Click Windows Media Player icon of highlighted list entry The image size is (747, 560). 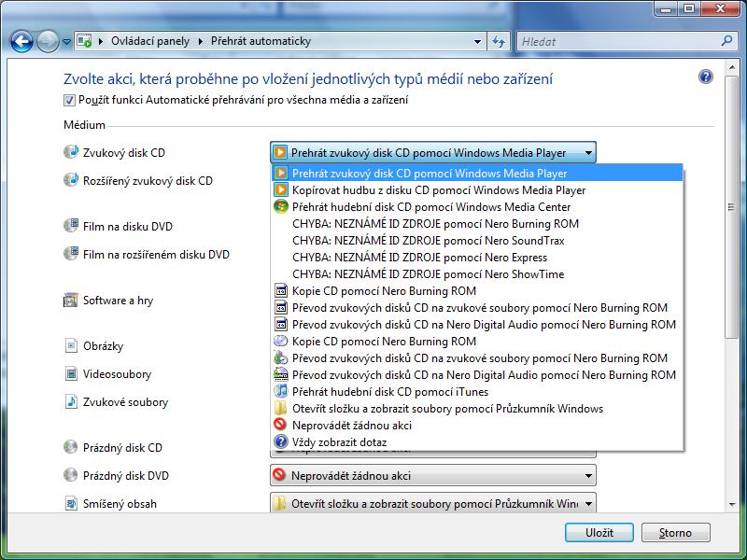click(x=281, y=174)
